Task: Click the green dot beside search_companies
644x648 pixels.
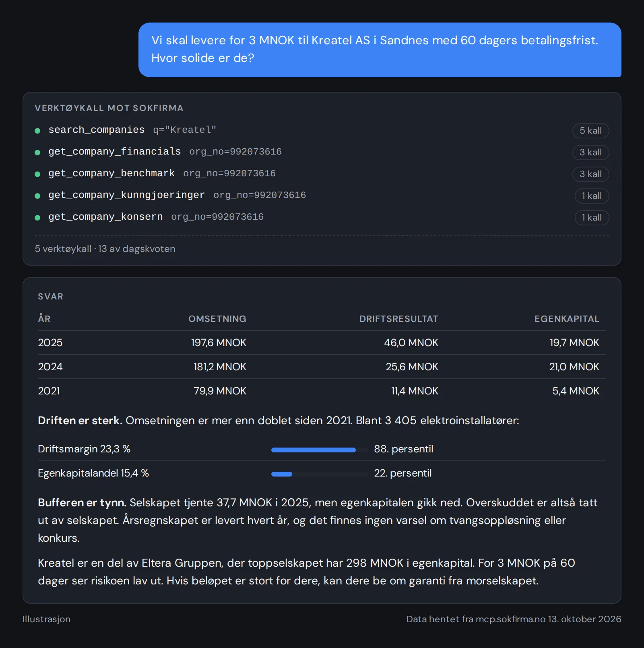Action: pyautogui.click(x=37, y=131)
